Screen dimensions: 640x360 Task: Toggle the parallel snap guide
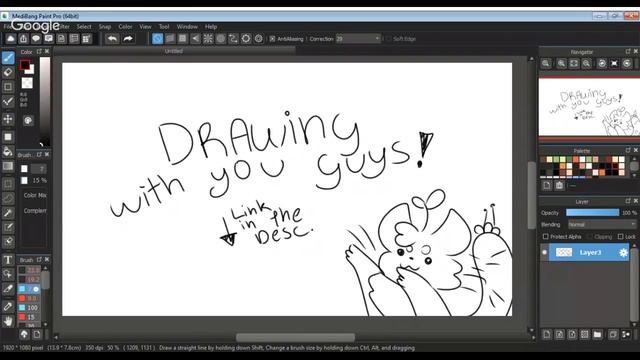[170, 39]
